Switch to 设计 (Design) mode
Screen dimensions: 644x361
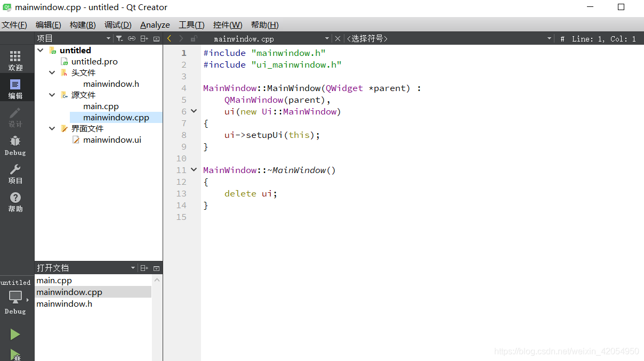pos(15,116)
